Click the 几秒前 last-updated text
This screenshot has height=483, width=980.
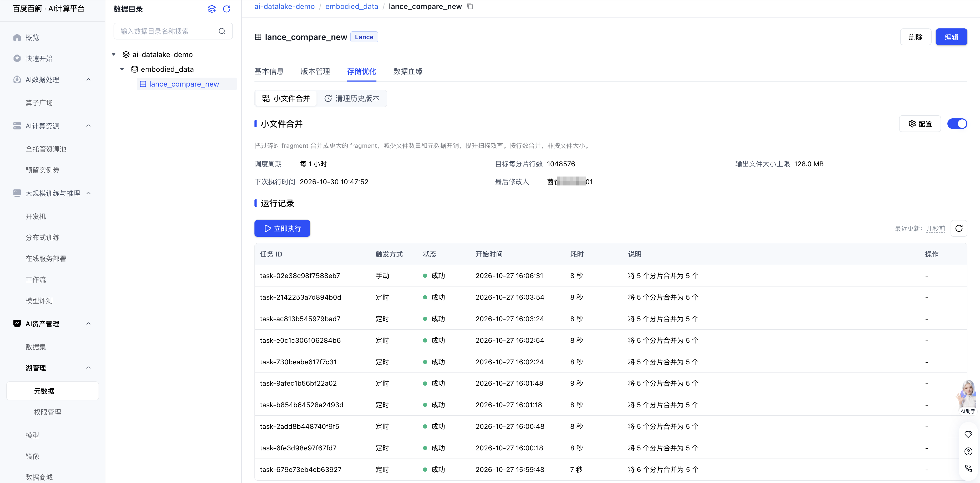coord(936,228)
